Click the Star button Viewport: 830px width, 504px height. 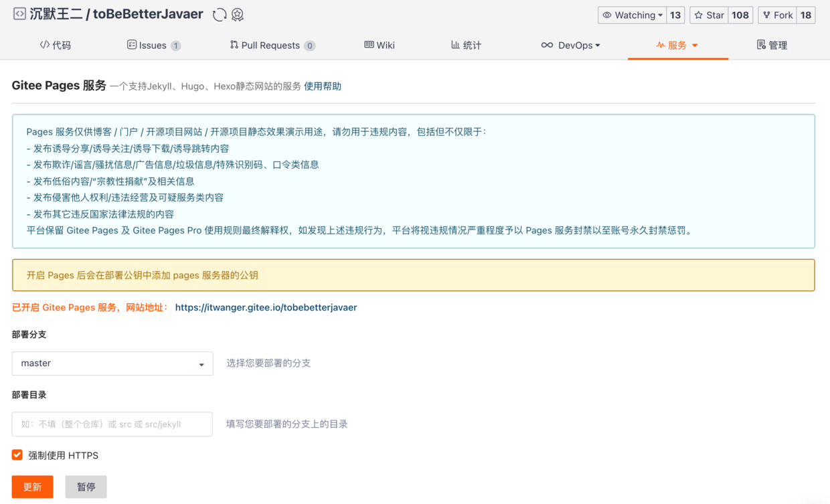(709, 15)
